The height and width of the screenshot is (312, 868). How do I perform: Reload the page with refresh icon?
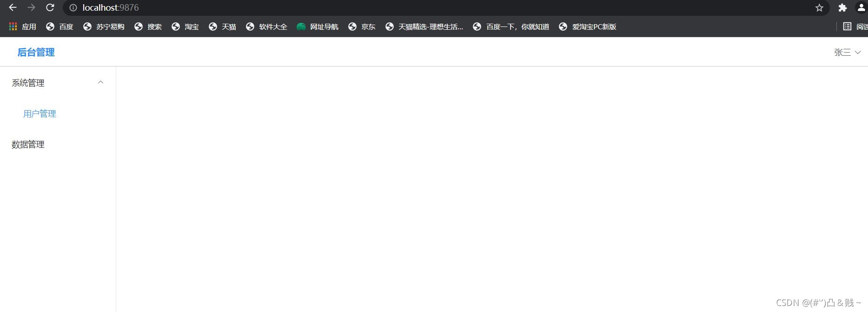(x=50, y=7)
